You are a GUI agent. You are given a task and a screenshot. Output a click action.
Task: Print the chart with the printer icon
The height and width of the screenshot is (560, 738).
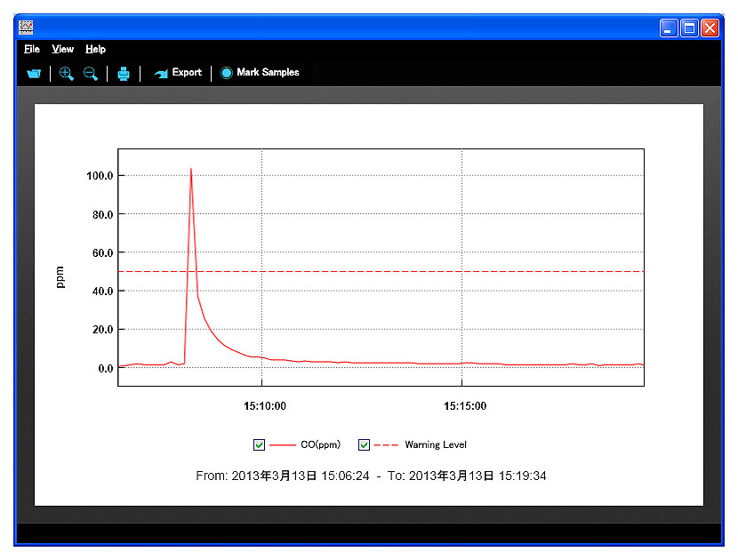(124, 74)
